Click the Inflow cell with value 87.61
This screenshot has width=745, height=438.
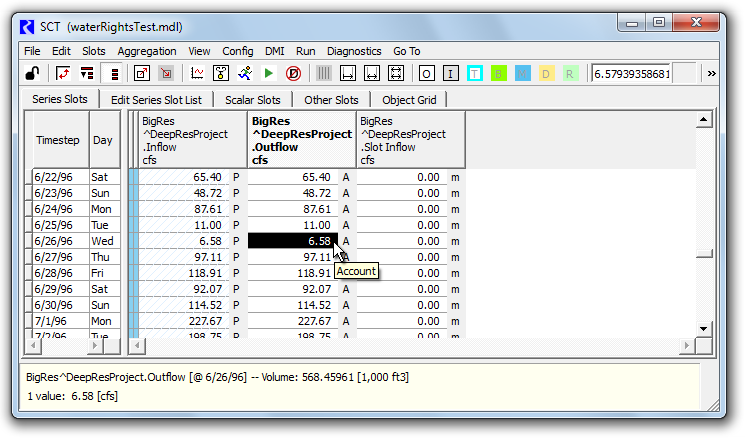click(x=184, y=209)
